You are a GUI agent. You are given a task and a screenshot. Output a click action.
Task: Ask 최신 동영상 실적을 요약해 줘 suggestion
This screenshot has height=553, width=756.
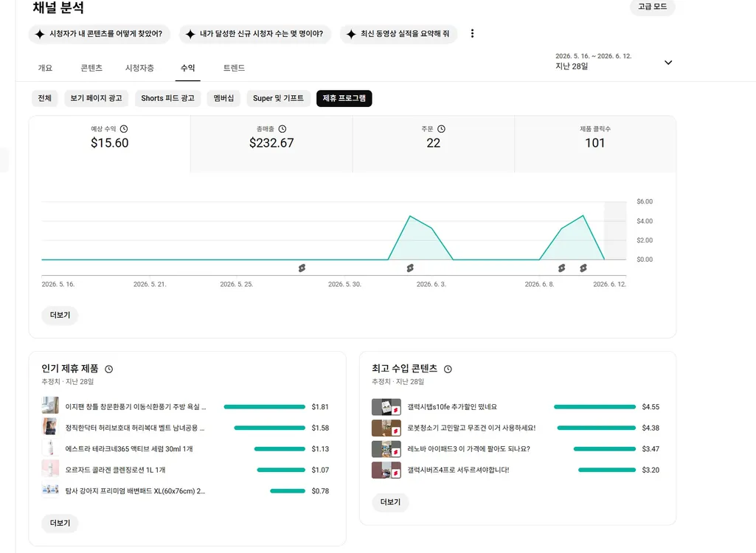click(x=398, y=34)
